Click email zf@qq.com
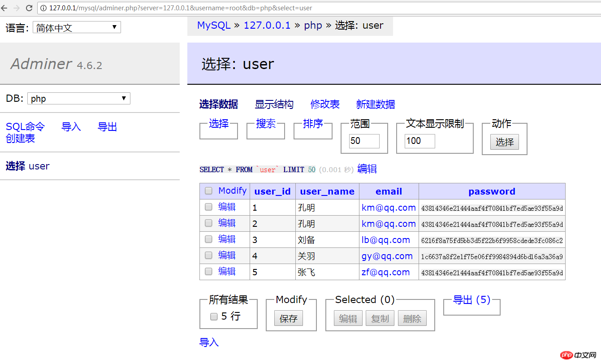The width and height of the screenshot is (601, 364). 386,272
